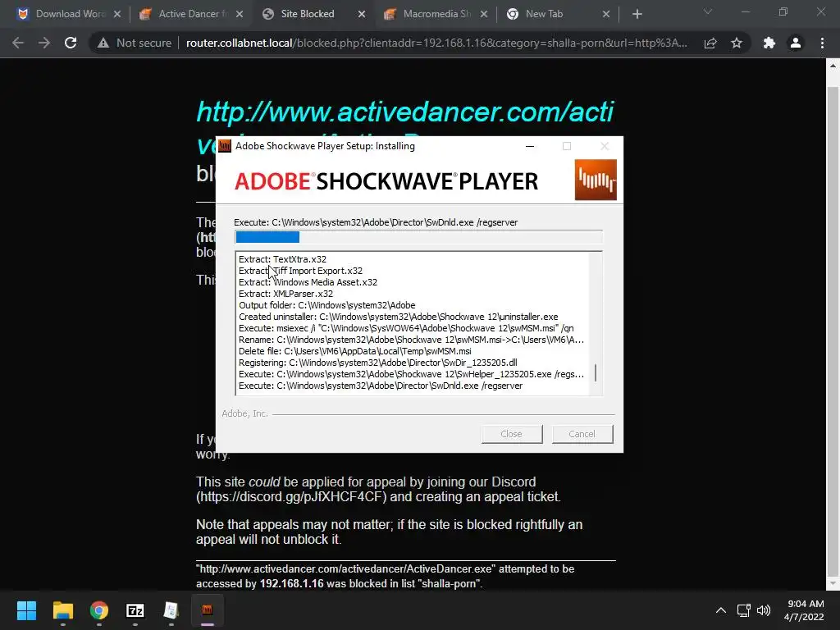Viewport: 840px width, 630px height.
Task: Open the document app taskbar icon
Action: point(171,610)
